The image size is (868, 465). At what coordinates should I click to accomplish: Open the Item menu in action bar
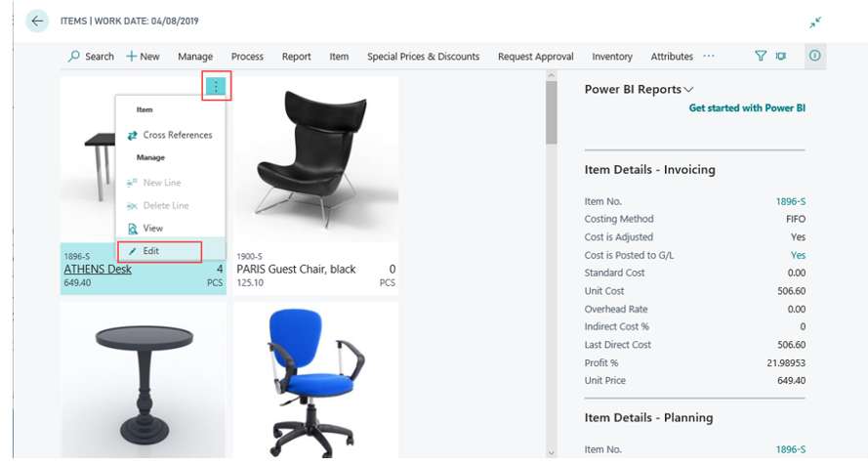[x=339, y=57]
